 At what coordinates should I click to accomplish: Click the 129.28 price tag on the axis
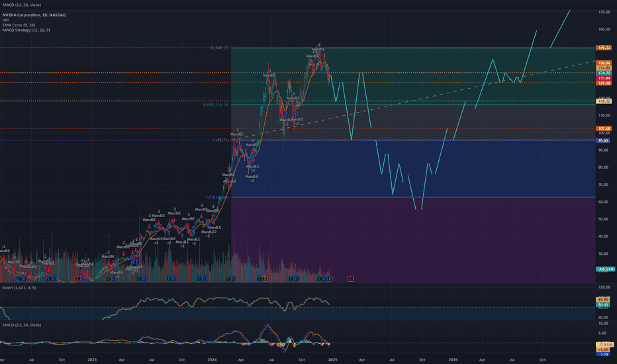pos(604,83)
